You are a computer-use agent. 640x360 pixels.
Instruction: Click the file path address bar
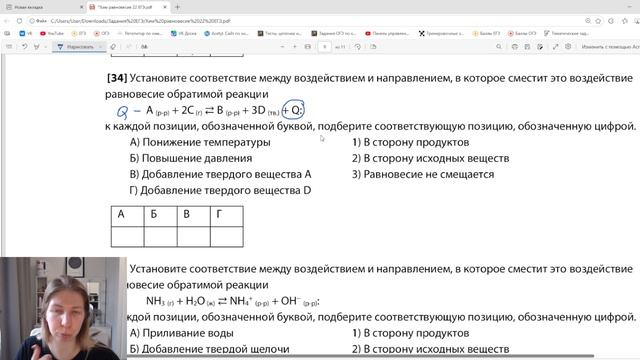coord(306,21)
